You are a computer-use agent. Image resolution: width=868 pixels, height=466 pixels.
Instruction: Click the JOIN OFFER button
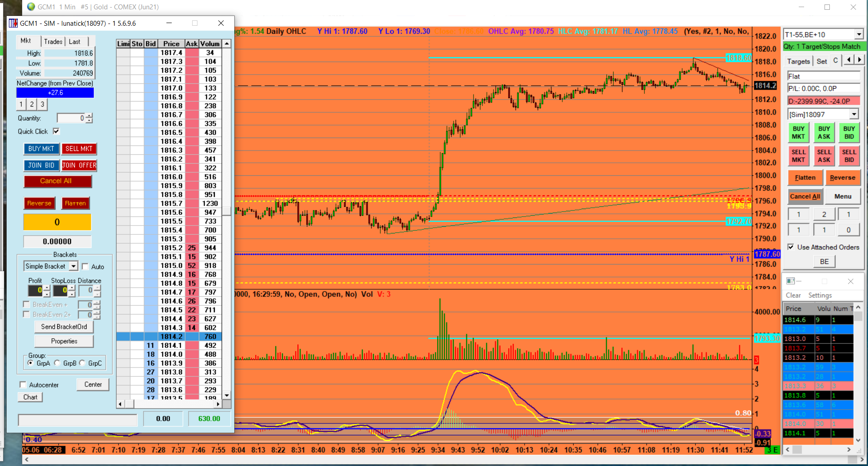pos(79,165)
